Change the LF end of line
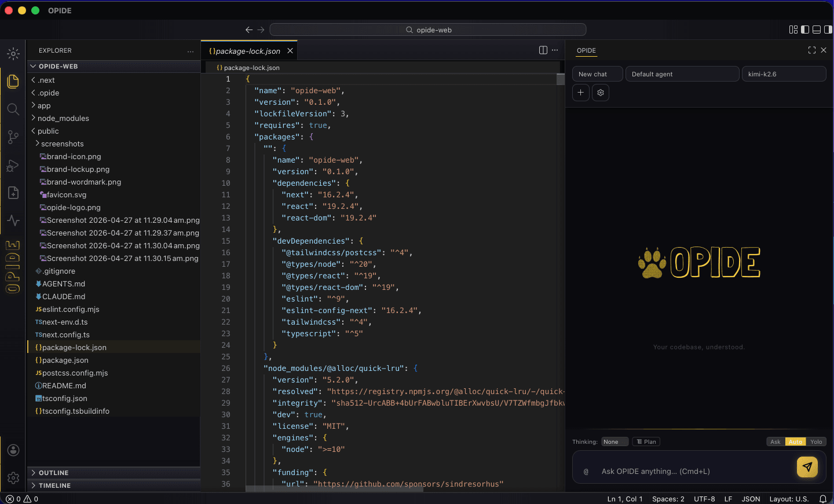 pos(728,499)
